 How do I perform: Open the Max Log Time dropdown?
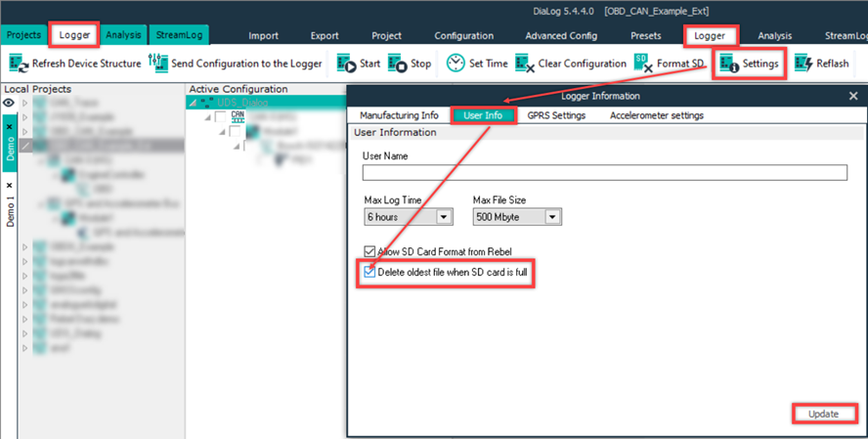pyautogui.click(x=444, y=217)
